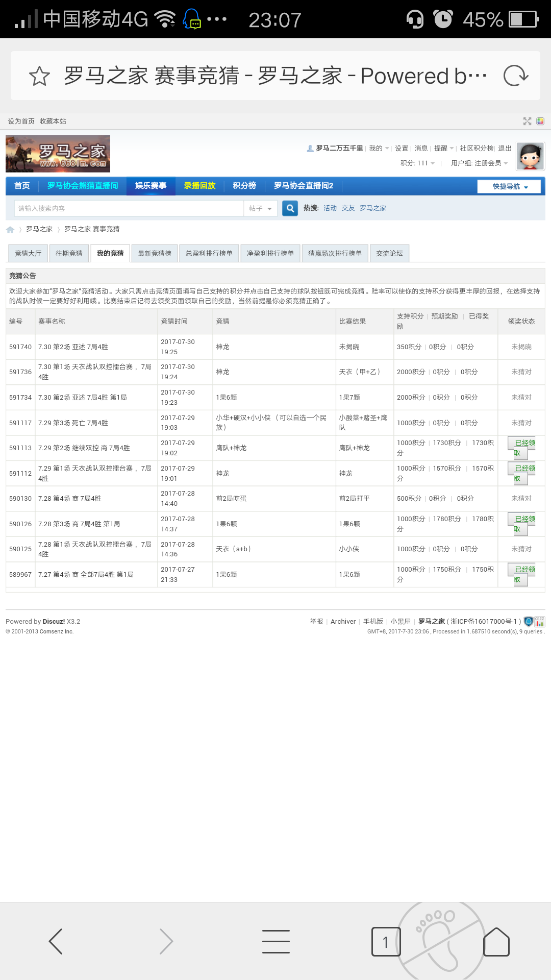Viewport: 551px width, 980px height.
Task: Open the 设置 link
Action: point(402,148)
